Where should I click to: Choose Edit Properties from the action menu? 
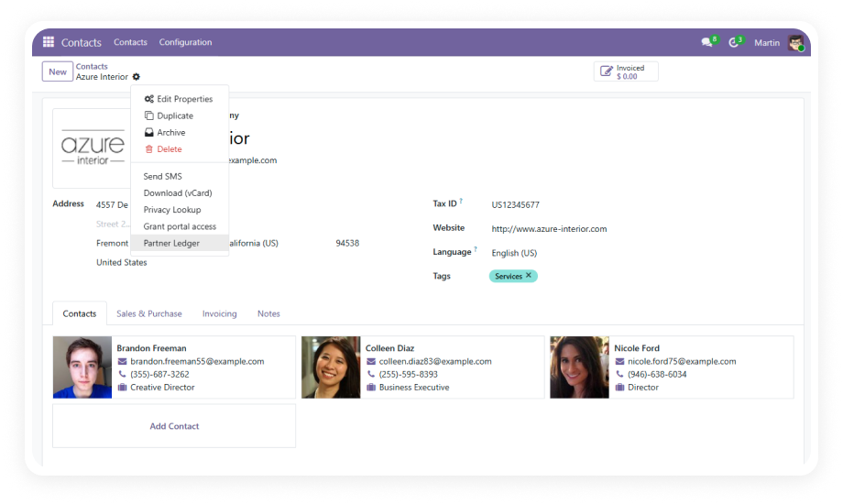tap(180, 99)
